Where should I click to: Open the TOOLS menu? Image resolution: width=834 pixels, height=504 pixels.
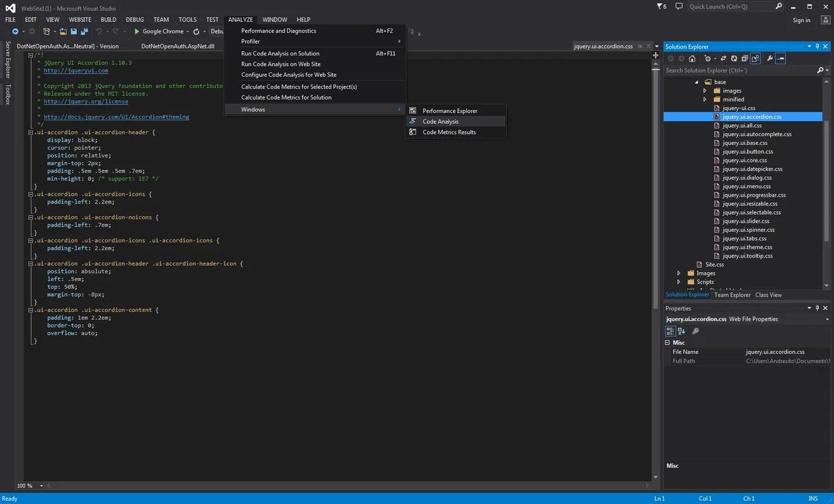187,20
